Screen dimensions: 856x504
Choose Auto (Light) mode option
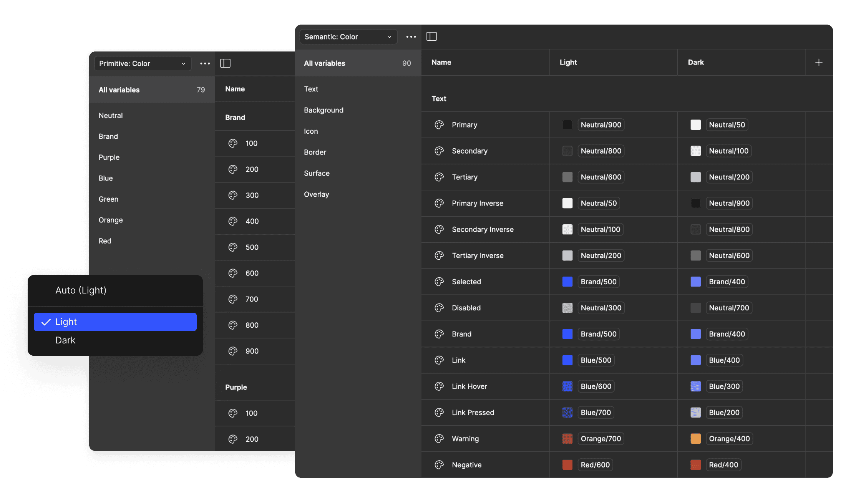[81, 290]
